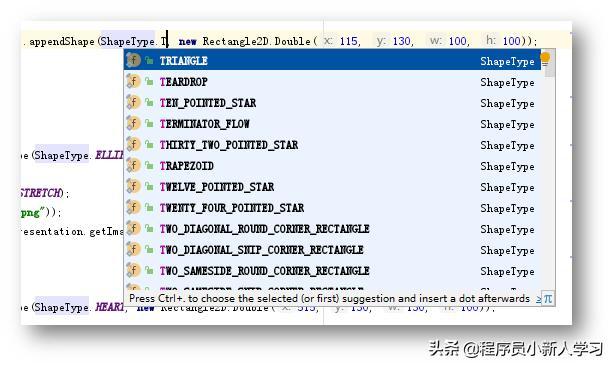
Task: Click the h parameter value 100
Action: pyautogui.click(x=512, y=41)
